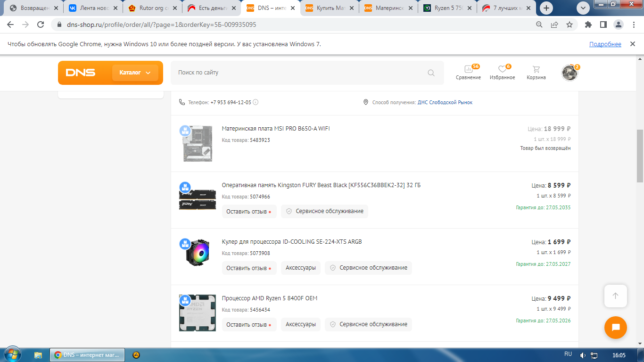This screenshot has width=644, height=362.
Task: Open the user profile avatar menu
Action: [570, 73]
